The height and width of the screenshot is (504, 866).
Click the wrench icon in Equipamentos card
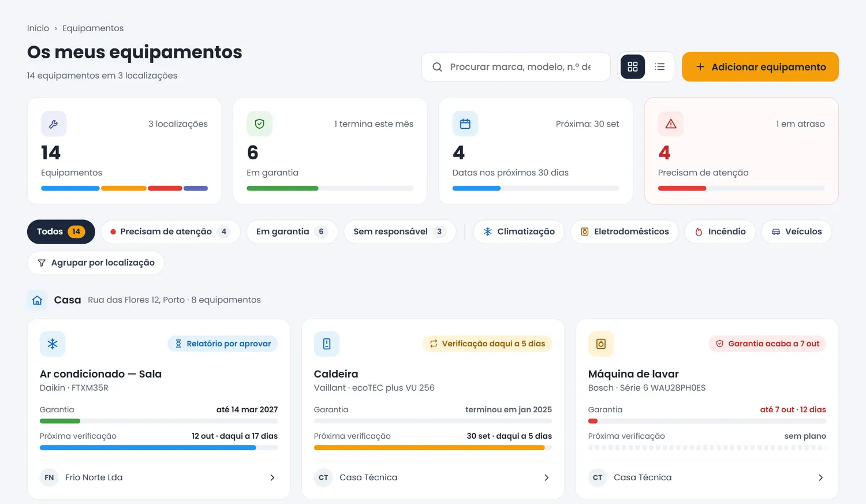point(54,124)
